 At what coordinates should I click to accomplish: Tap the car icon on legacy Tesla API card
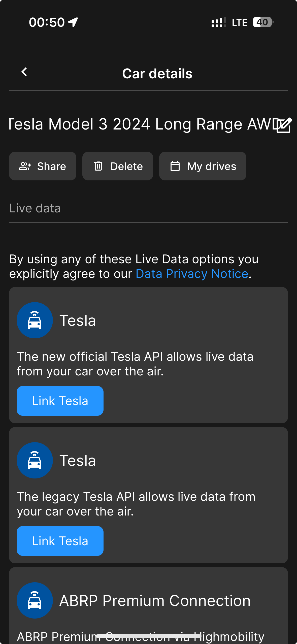[35, 460]
